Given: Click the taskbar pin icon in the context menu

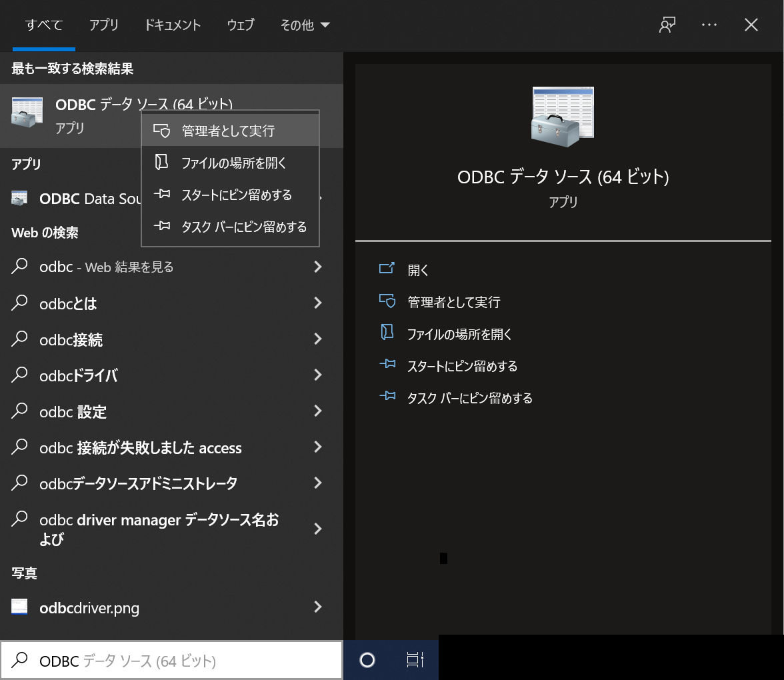Looking at the screenshot, I should tap(161, 226).
